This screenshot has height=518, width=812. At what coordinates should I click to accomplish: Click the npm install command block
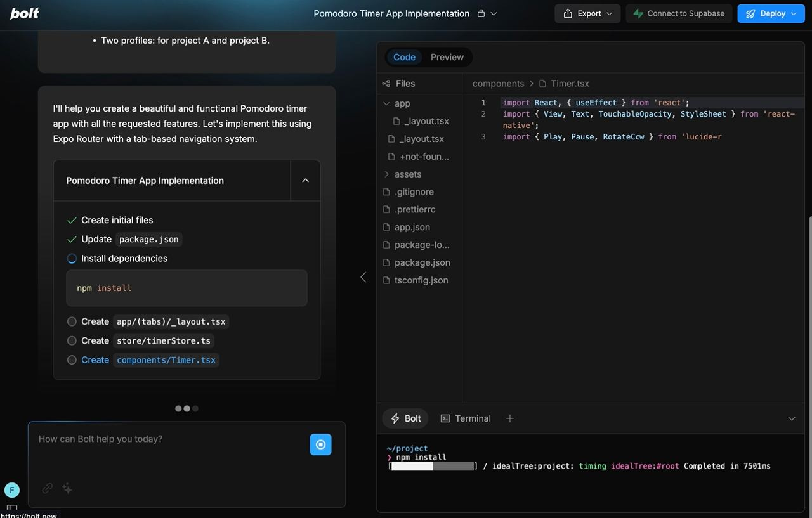coord(187,288)
